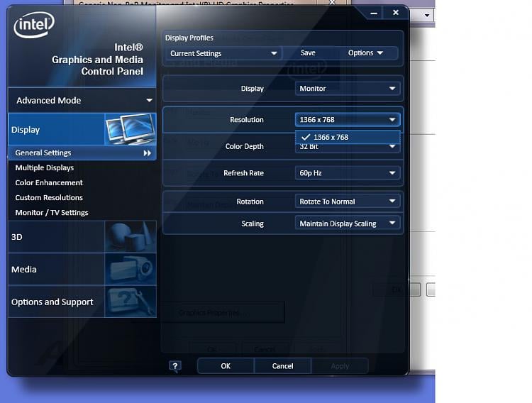Image resolution: width=532 pixels, height=403 pixels.
Task: Click the Intel logo
Action: (x=34, y=24)
